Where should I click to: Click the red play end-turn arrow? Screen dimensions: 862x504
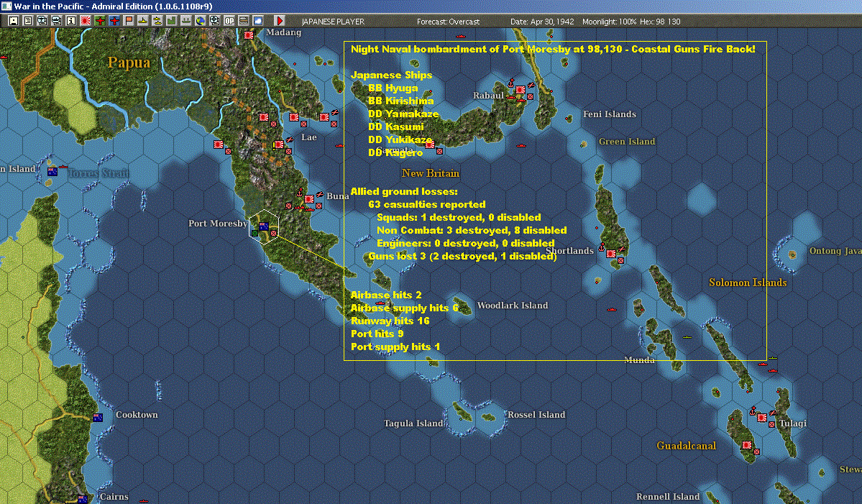(x=279, y=21)
